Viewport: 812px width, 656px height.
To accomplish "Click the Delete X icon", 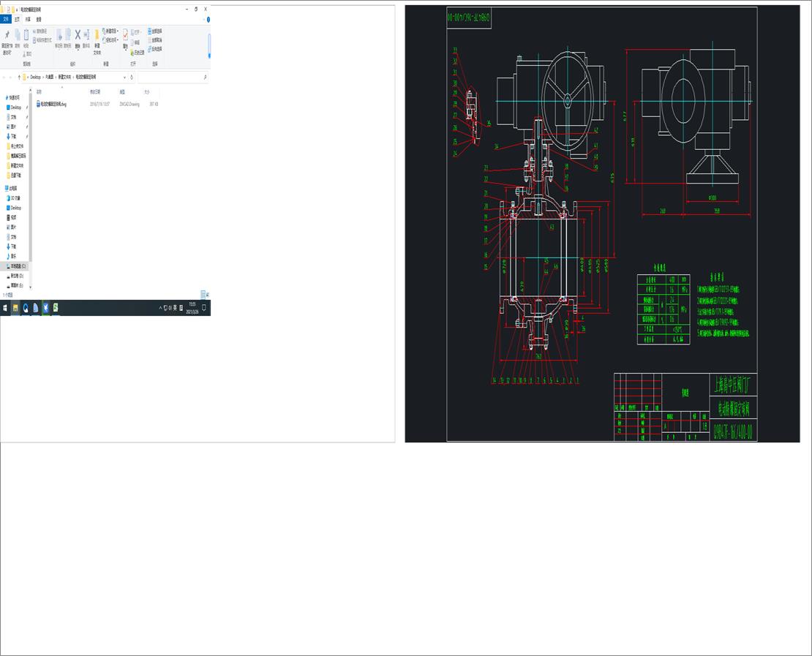I will [78, 34].
